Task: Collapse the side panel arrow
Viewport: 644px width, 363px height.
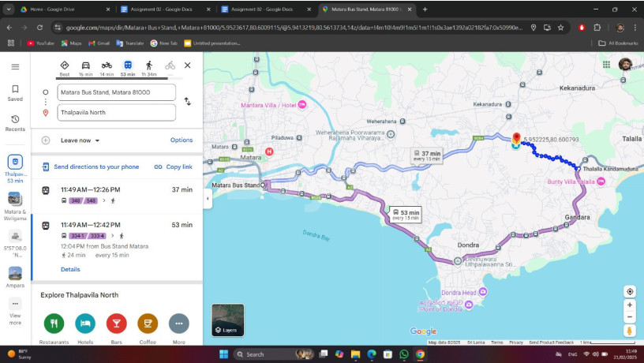Action: pos(208,199)
